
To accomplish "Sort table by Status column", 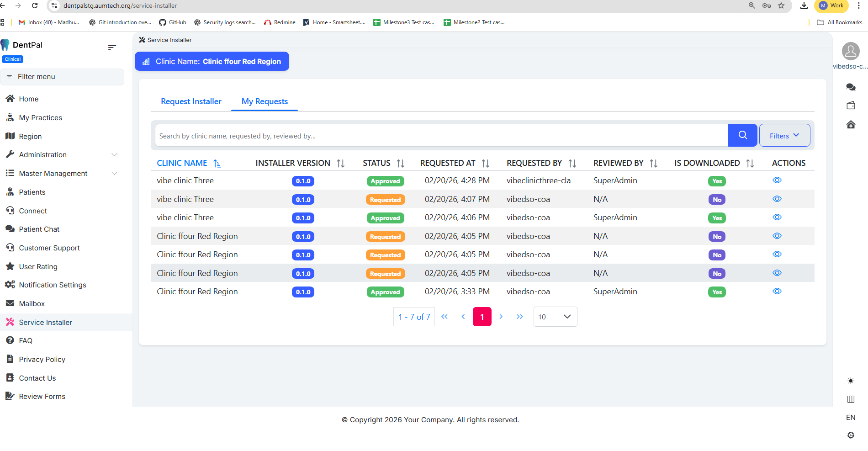I will coord(401,164).
